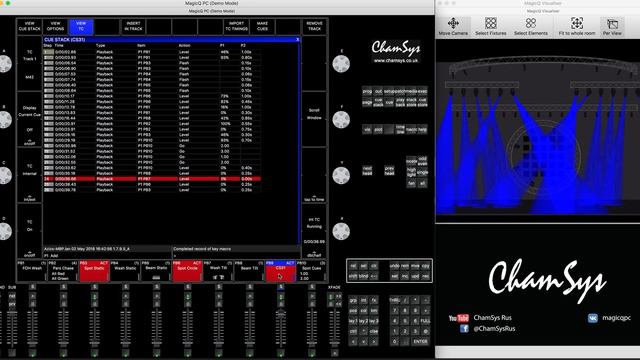Click encoder wheel B on left side

[5, 120]
